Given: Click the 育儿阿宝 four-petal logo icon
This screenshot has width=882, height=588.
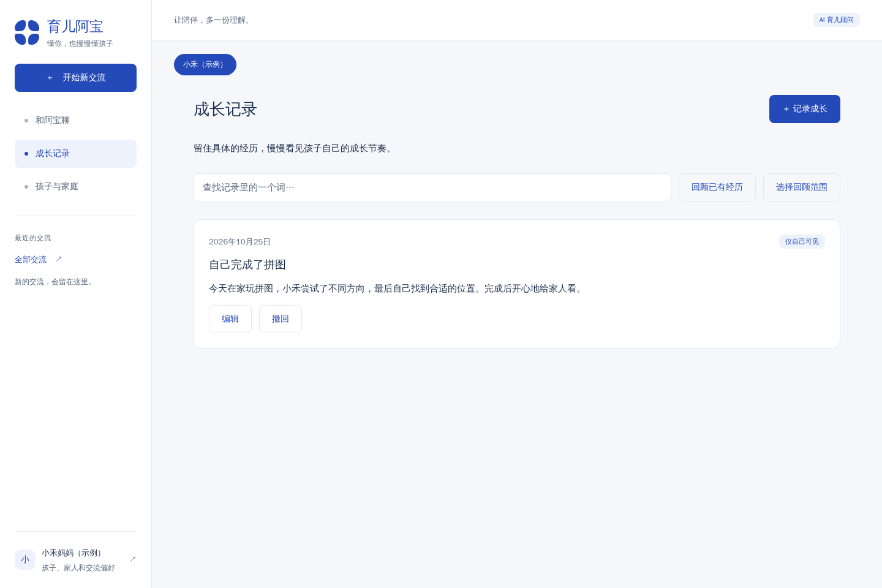Looking at the screenshot, I should click(27, 32).
